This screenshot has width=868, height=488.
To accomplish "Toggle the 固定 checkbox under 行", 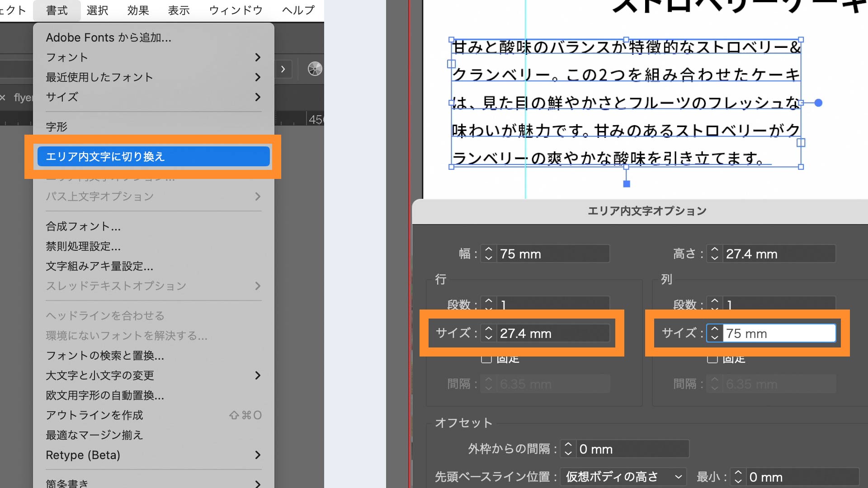I will coord(486,359).
